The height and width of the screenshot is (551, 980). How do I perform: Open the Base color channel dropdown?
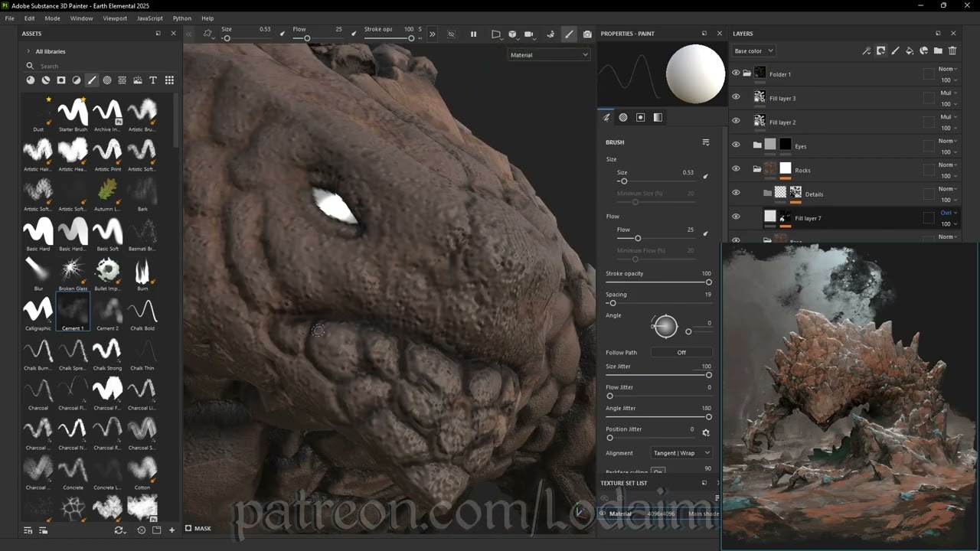pos(754,51)
